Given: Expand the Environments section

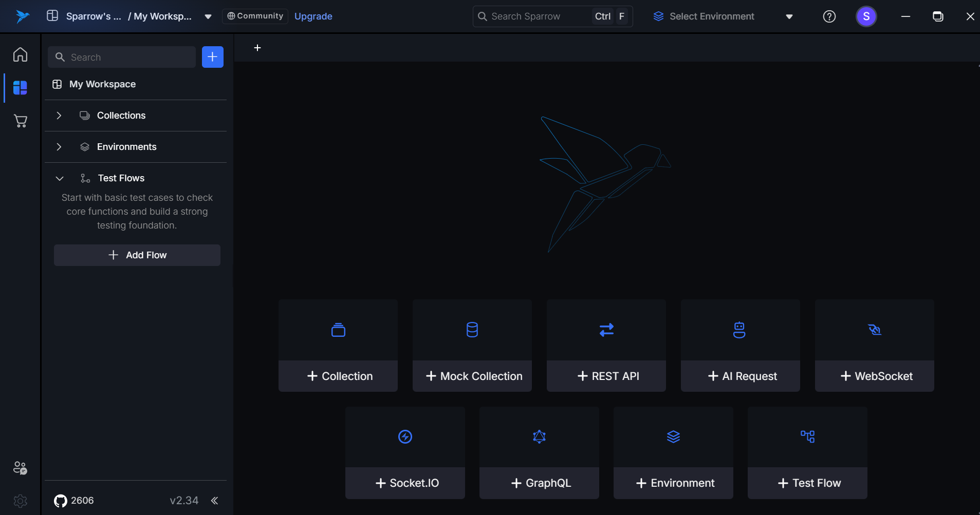Looking at the screenshot, I should [59, 147].
